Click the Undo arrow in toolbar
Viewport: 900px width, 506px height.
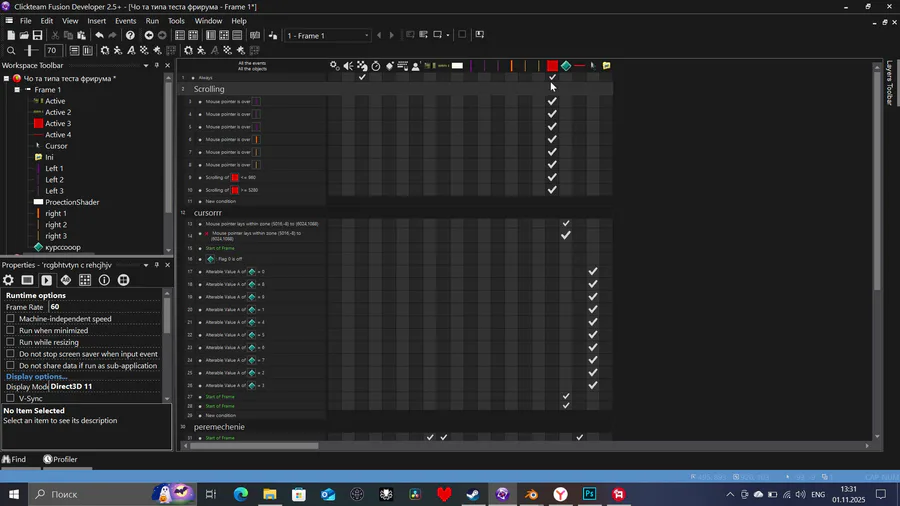pyautogui.click(x=99, y=36)
